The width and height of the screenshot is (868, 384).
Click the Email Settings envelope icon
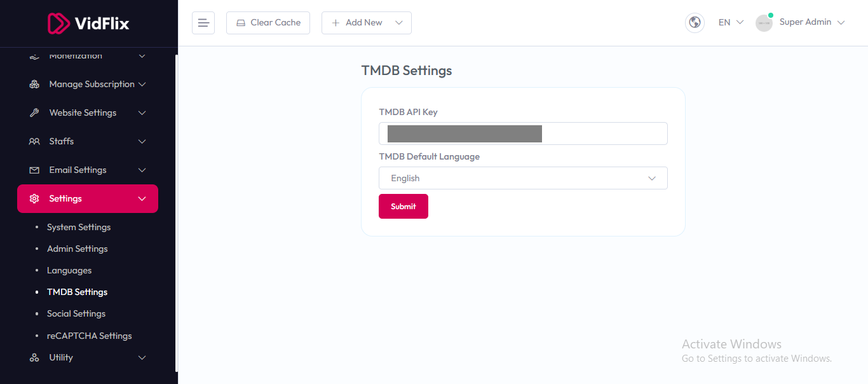34,170
